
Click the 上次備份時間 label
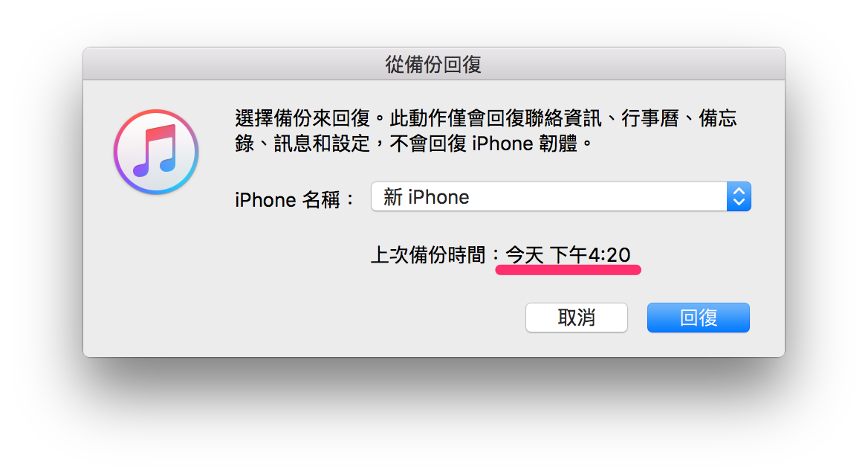point(428,255)
